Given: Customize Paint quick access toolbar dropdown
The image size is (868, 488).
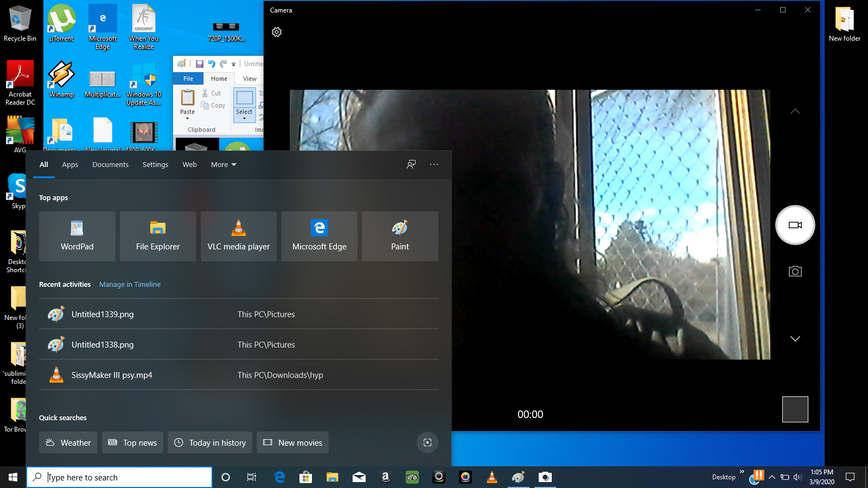Looking at the screenshot, I should [x=234, y=64].
